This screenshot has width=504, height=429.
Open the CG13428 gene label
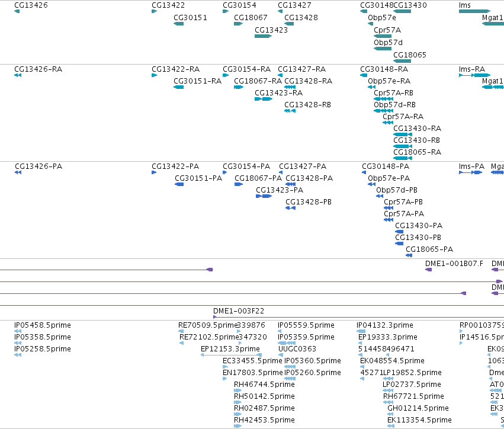tap(301, 18)
